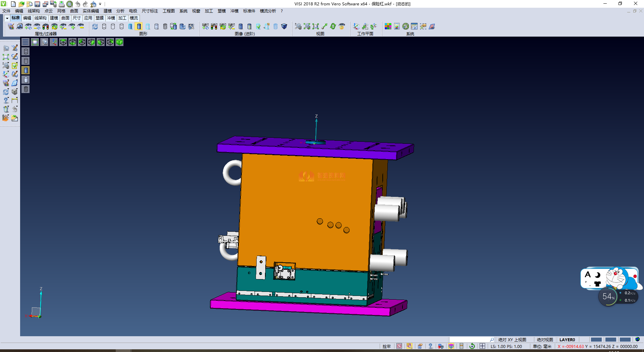
Task: Click the green rotate view arrows icon
Action: (x=333, y=27)
